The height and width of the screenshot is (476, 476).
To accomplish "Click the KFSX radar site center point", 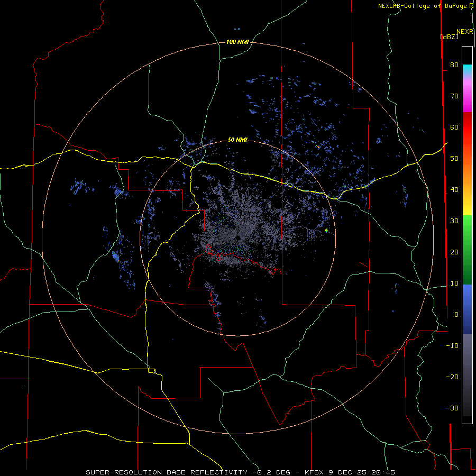I will (237, 237).
